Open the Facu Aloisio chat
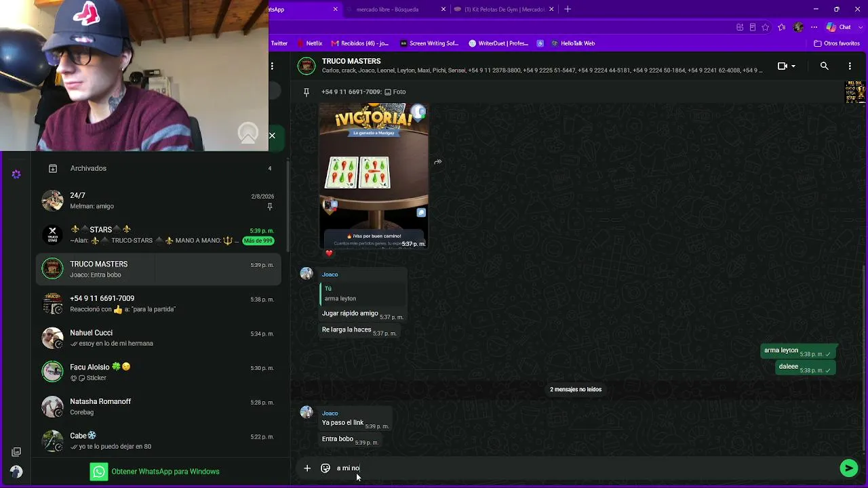The width and height of the screenshot is (868, 488). point(159,372)
